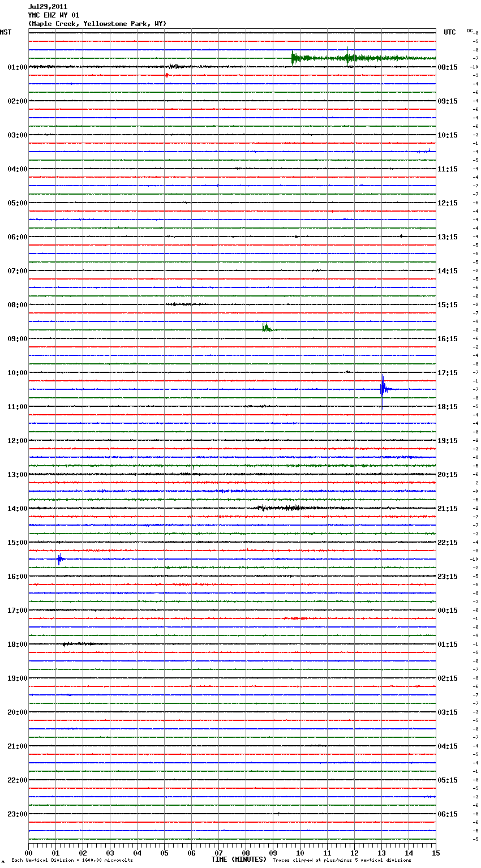Select the 10:00 MST time label
This screenshot has height=868, width=481.
pyautogui.click(x=18, y=373)
